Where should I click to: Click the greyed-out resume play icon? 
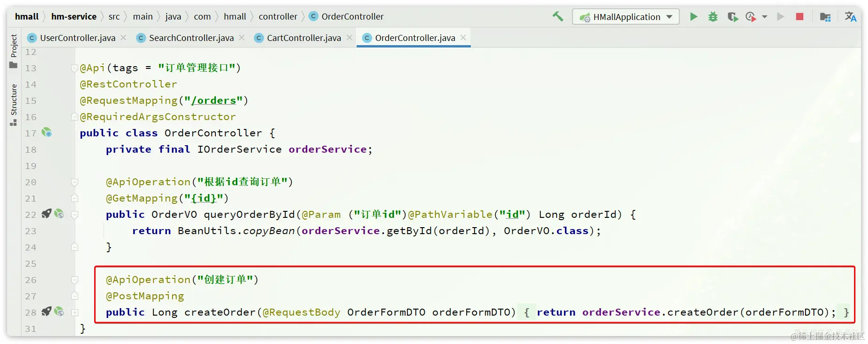point(780,17)
